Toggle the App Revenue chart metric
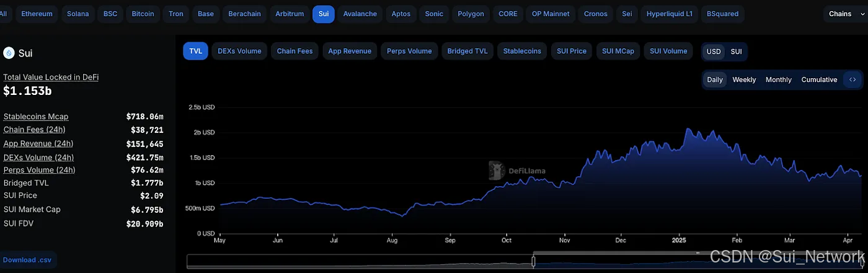This screenshot has width=868, height=273. (x=350, y=51)
